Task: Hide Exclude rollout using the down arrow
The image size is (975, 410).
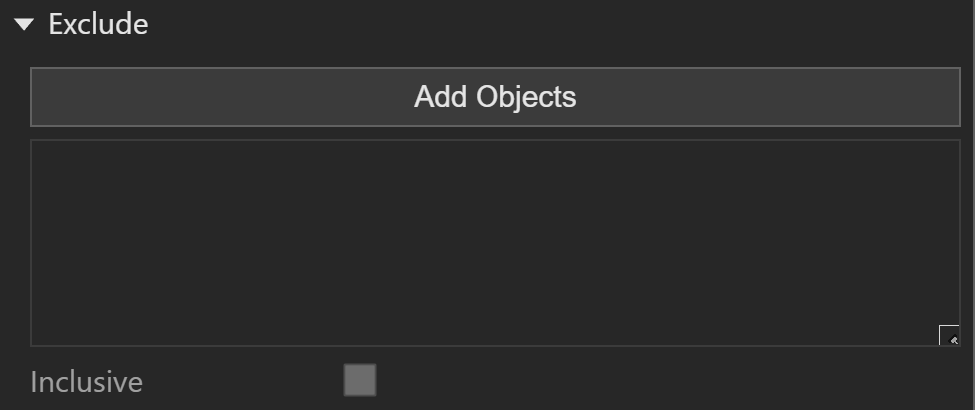Action: [24, 25]
